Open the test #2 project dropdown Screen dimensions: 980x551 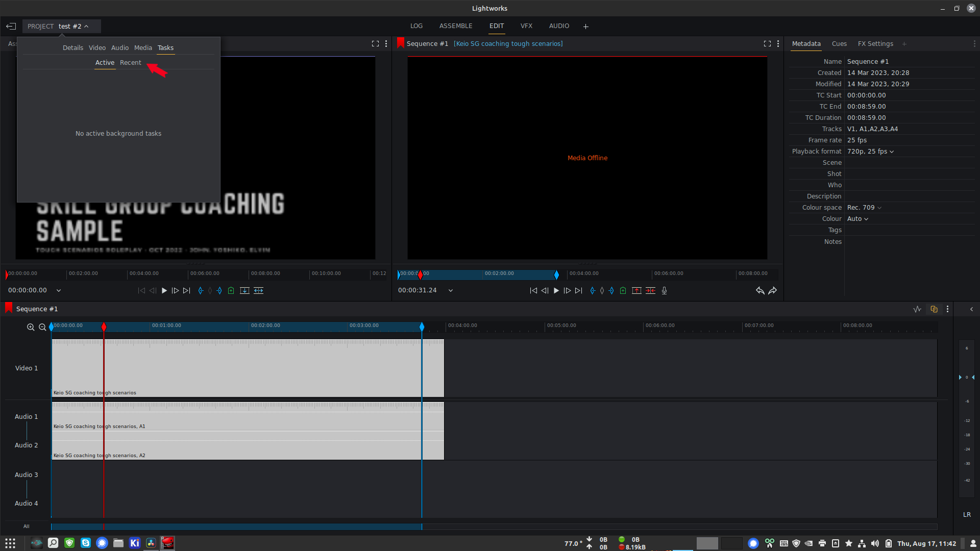tap(62, 26)
